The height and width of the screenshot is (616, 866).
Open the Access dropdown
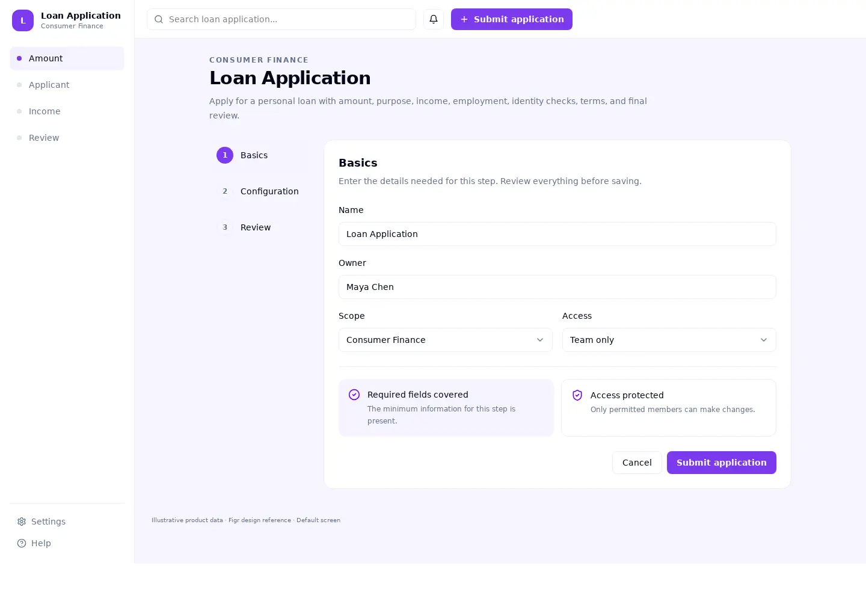[x=669, y=340]
